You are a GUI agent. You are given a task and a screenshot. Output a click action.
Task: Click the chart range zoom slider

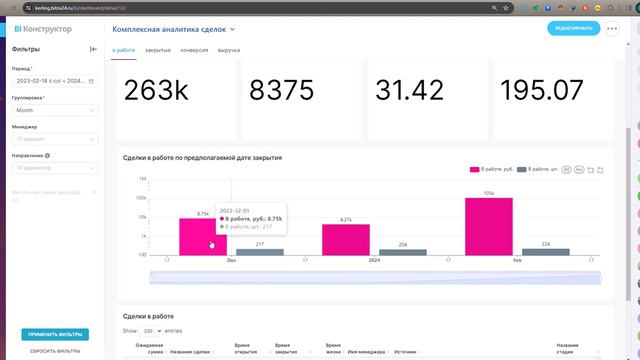point(376,278)
